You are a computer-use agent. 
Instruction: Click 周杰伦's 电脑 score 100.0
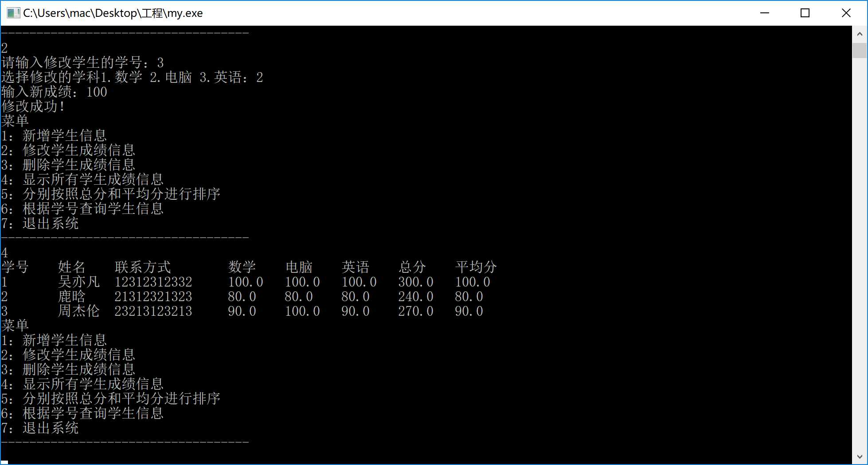302,311
